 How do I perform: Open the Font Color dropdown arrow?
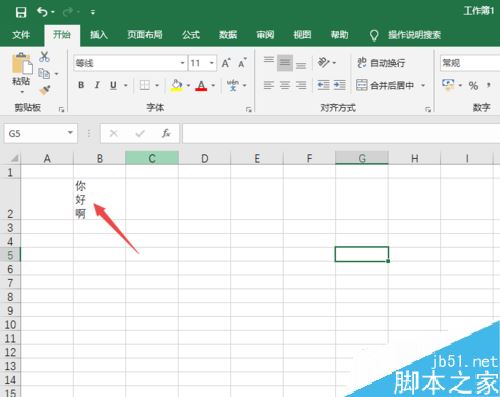pos(213,86)
